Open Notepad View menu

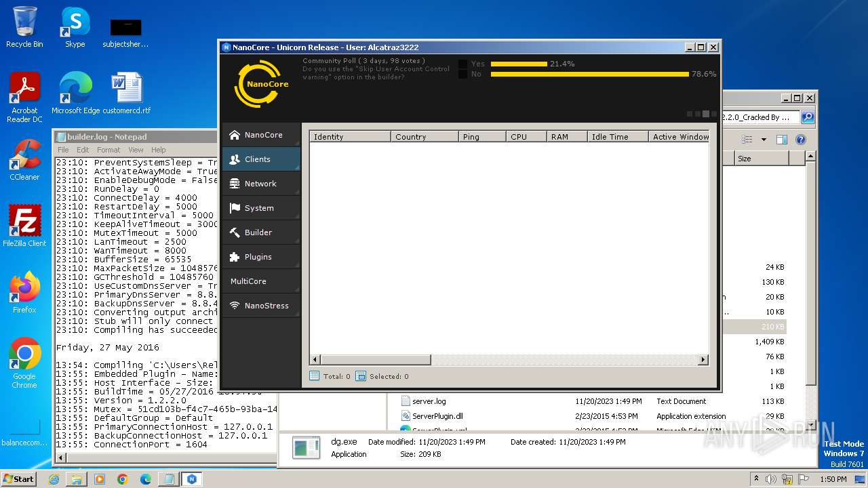(136, 150)
